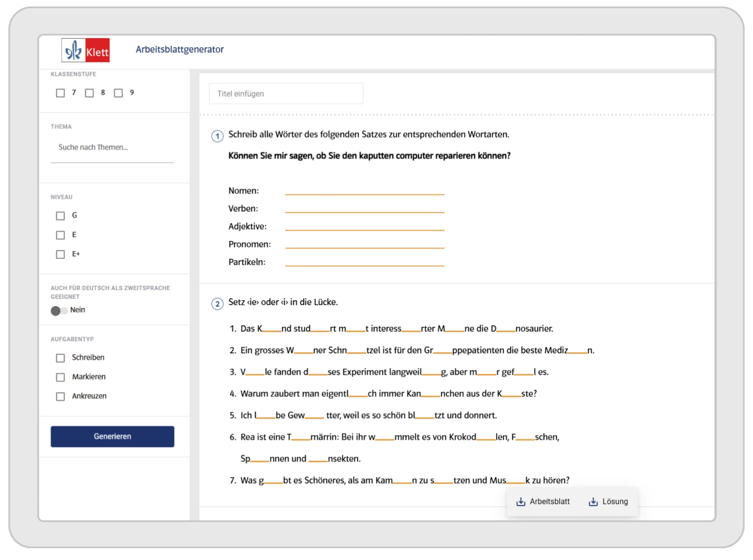Toggle the Deutsch als Zweitsprache switch
Viewport: 753px width, 560px height.
59,311
